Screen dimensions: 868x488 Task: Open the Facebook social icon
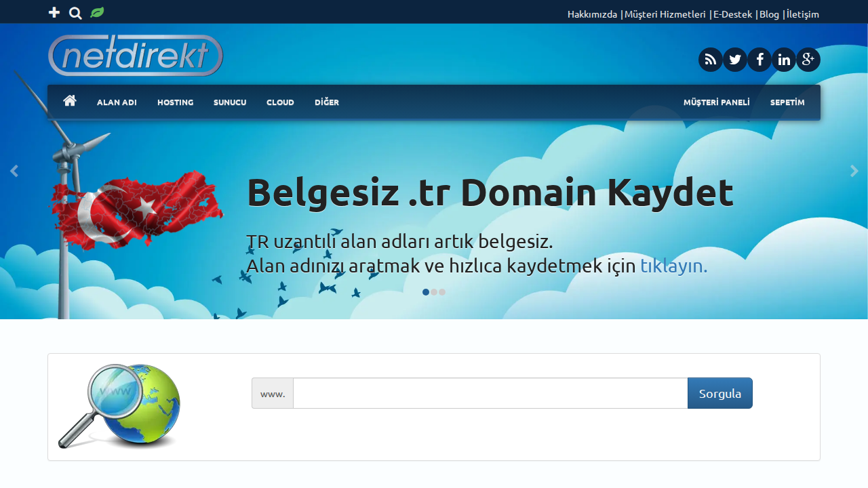click(x=759, y=60)
